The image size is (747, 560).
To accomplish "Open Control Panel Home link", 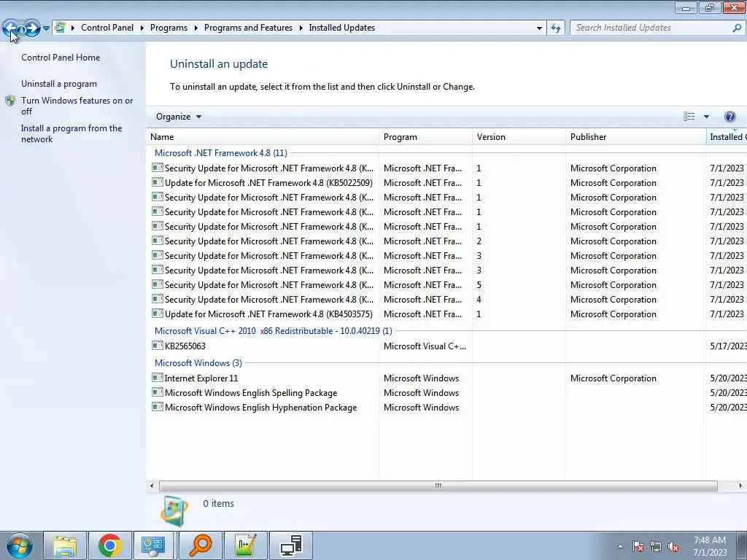I will pos(61,57).
